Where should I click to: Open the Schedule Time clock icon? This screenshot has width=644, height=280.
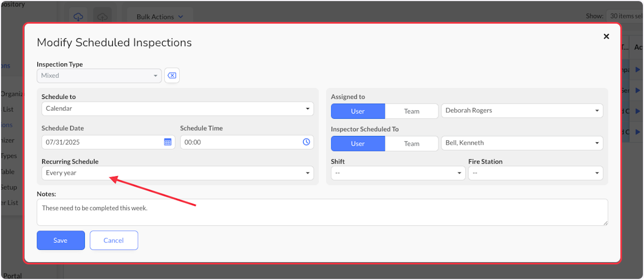pos(306,142)
